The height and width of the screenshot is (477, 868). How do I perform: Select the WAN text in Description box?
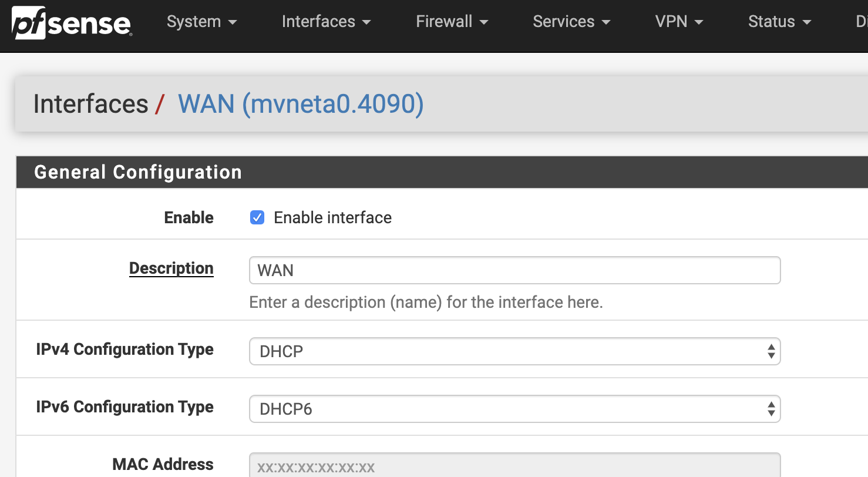pyautogui.click(x=276, y=270)
